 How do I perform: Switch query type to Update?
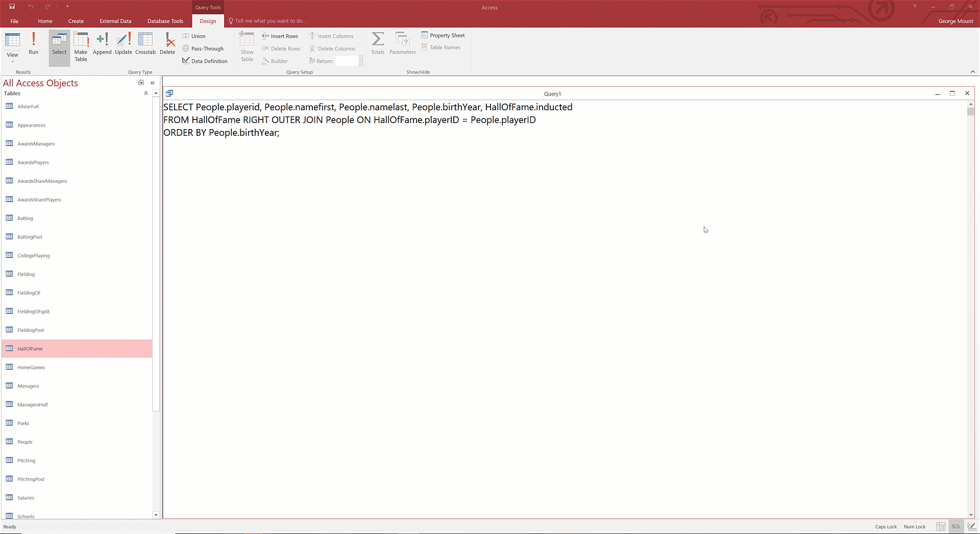(x=124, y=43)
